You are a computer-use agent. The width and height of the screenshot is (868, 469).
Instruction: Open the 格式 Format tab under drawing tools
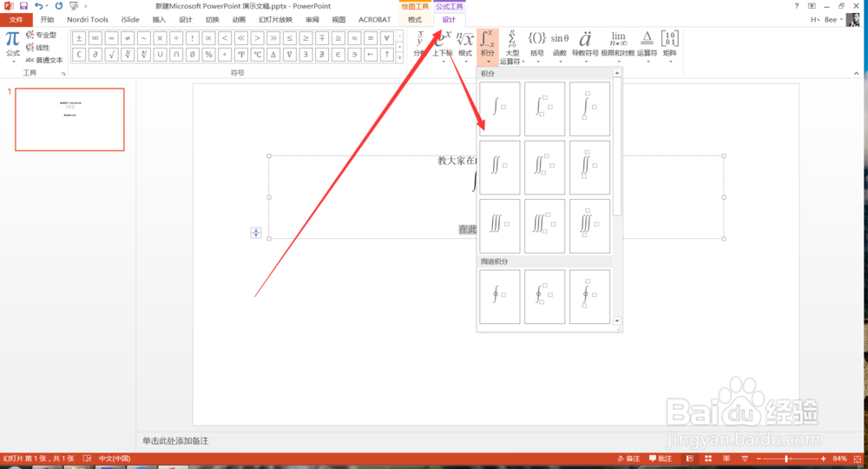(x=415, y=19)
